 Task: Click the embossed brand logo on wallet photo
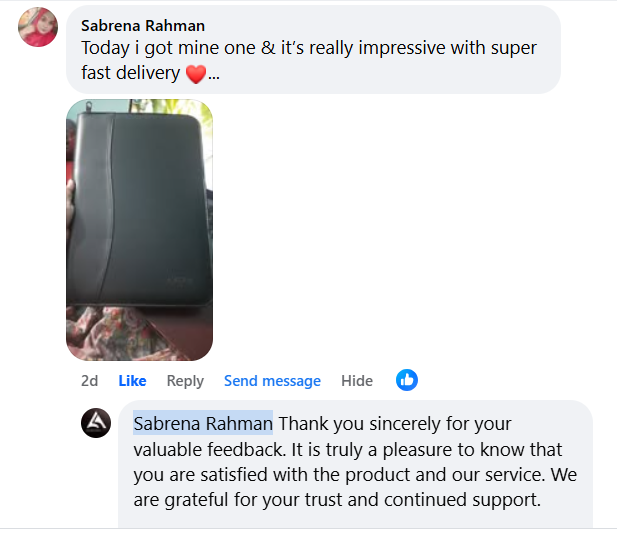[181, 281]
